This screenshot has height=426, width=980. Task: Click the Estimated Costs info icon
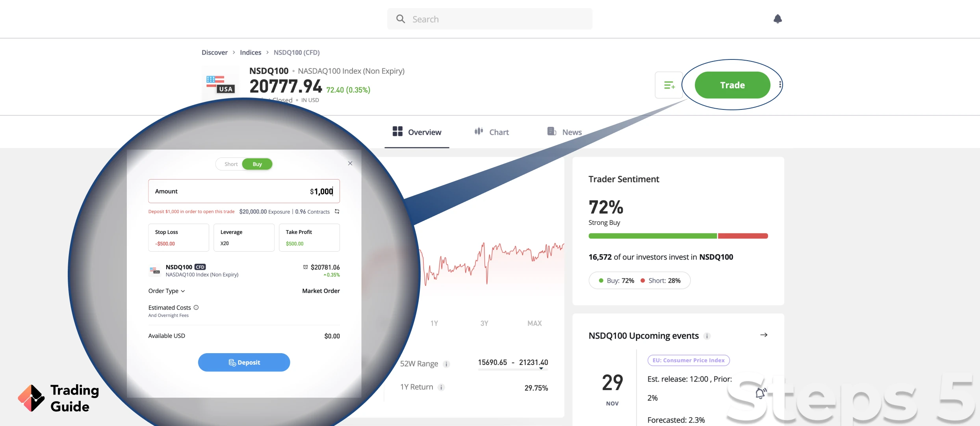(195, 307)
